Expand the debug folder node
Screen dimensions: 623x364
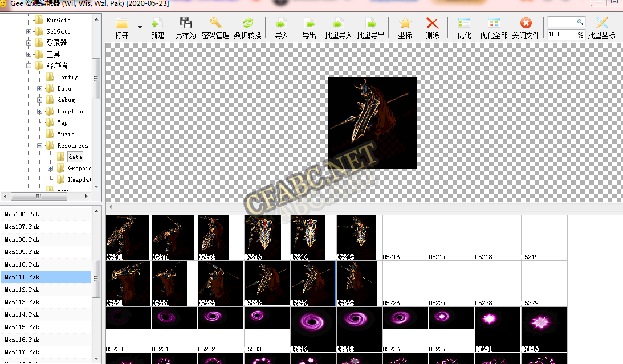pos(39,100)
